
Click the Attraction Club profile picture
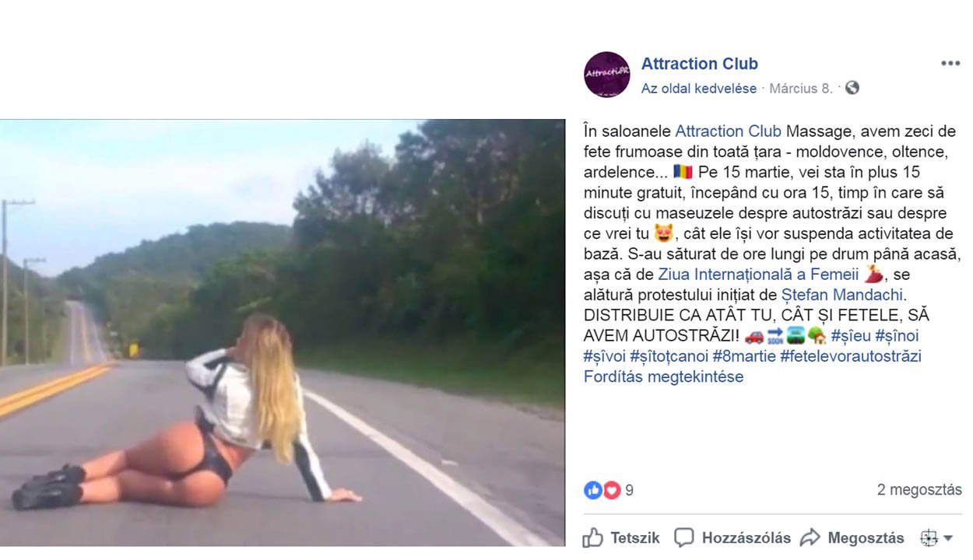pyautogui.click(x=606, y=75)
